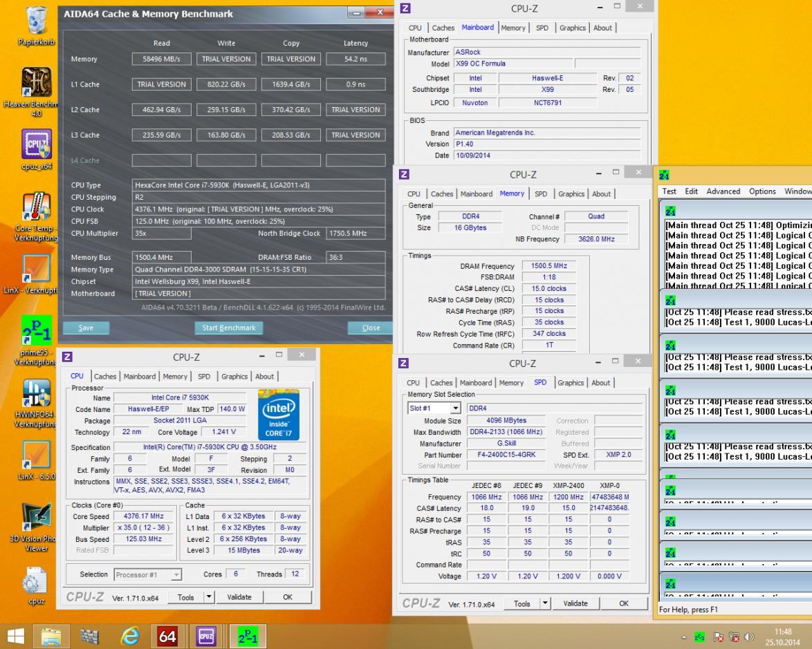Click Core Speed 4376.17 MHz value
The image size is (812, 649).
click(x=143, y=516)
